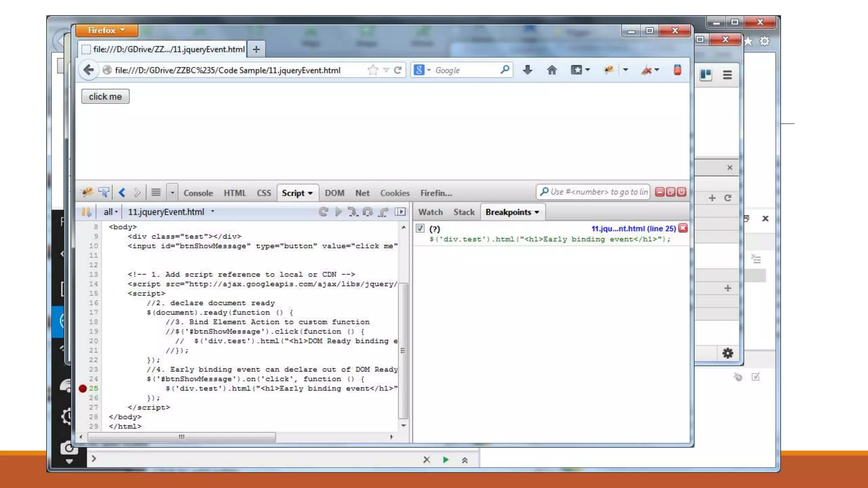
Task: Open the 11.jqu...nt.html (line 25) link
Action: pos(634,228)
